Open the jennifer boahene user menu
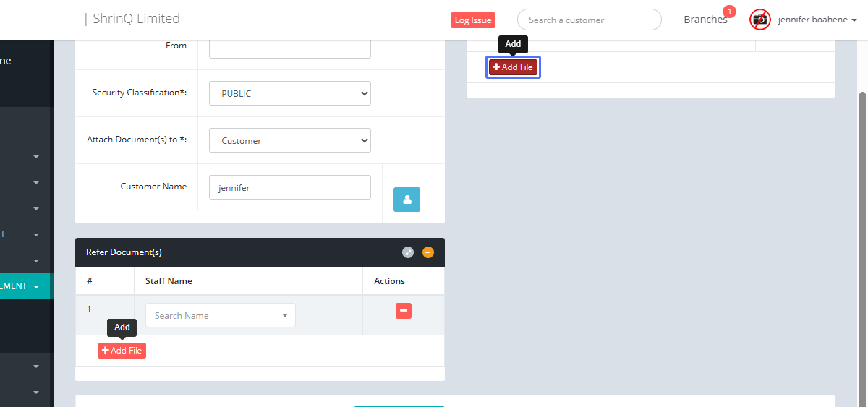Screen dimensions: 868x407 817,20
